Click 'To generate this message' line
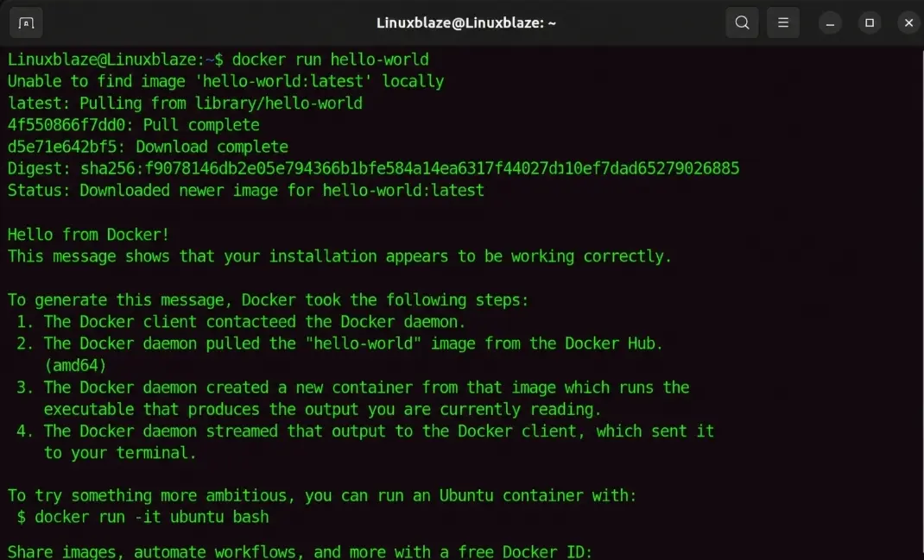The height and width of the screenshot is (560, 924). (x=268, y=299)
